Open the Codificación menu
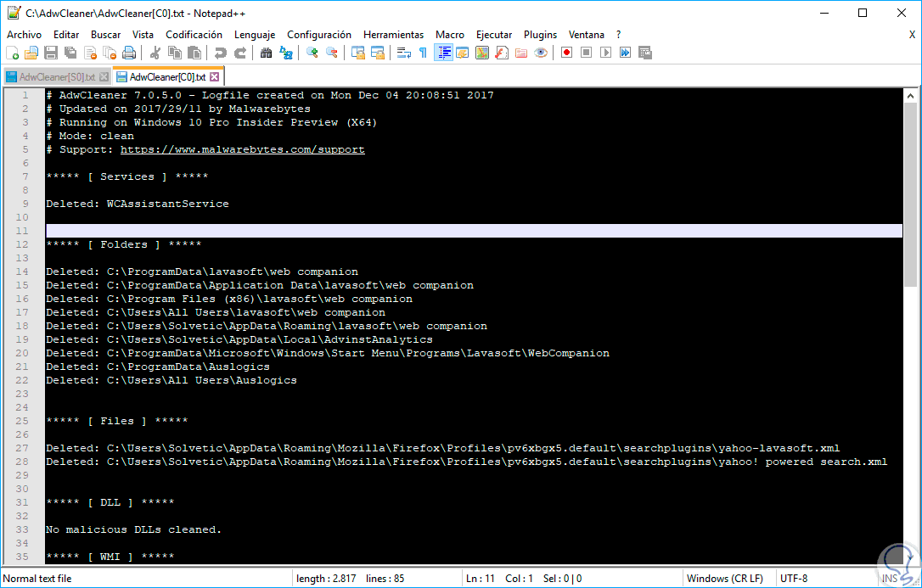The height and width of the screenshot is (588, 922). pos(194,35)
